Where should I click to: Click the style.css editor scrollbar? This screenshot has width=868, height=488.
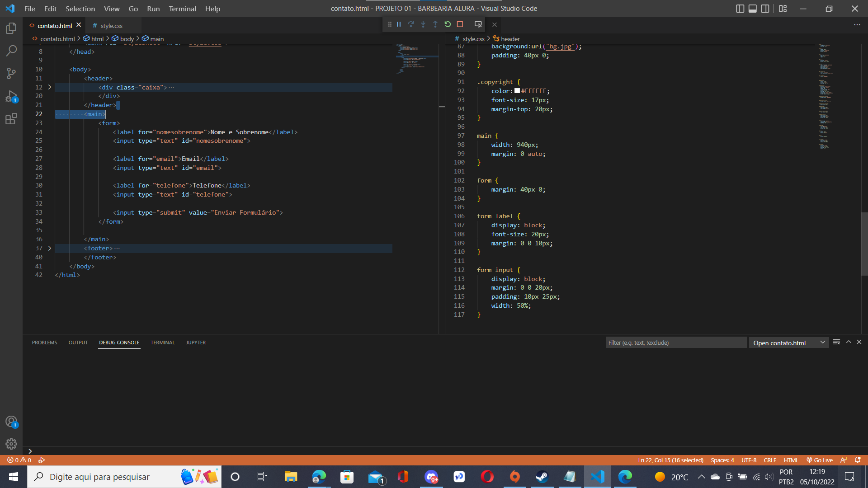click(x=864, y=244)
